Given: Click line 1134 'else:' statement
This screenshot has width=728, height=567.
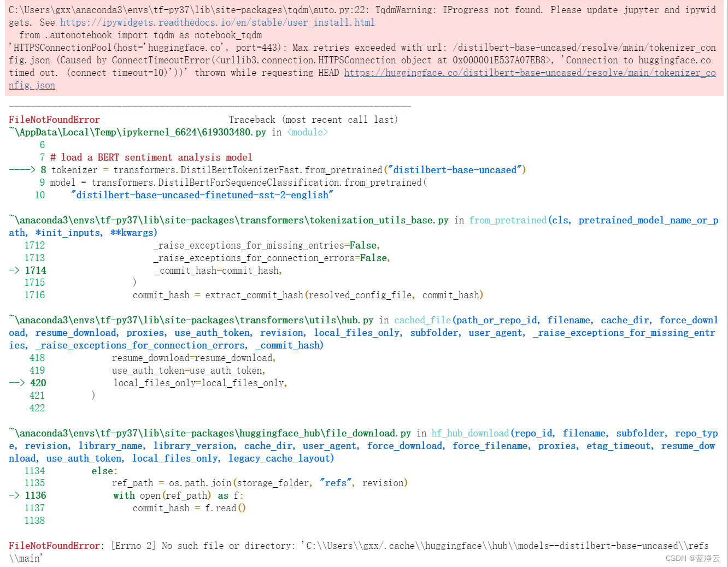Looking at the screenshot, I should [x=105, y=471].
